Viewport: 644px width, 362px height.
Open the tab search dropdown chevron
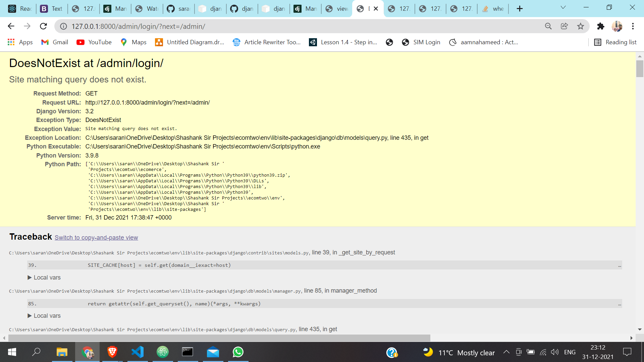coord(563,8)
